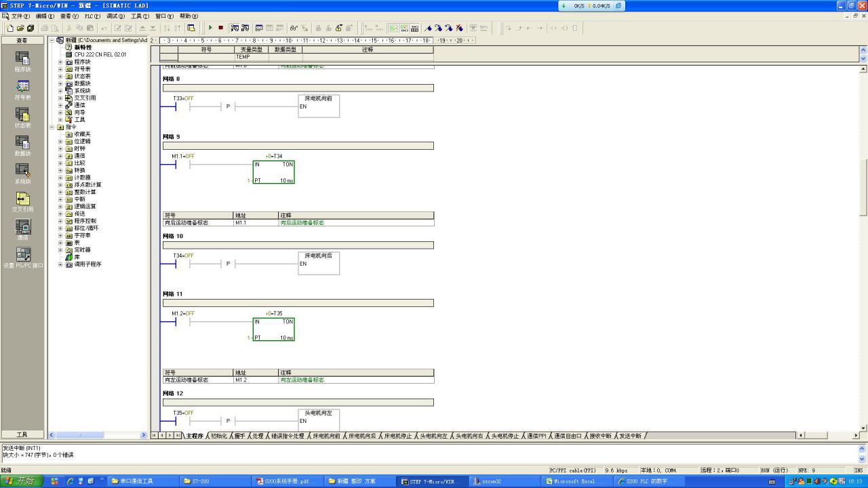
Task: Expand the 程序块 tree node
Action: point(60,62)
